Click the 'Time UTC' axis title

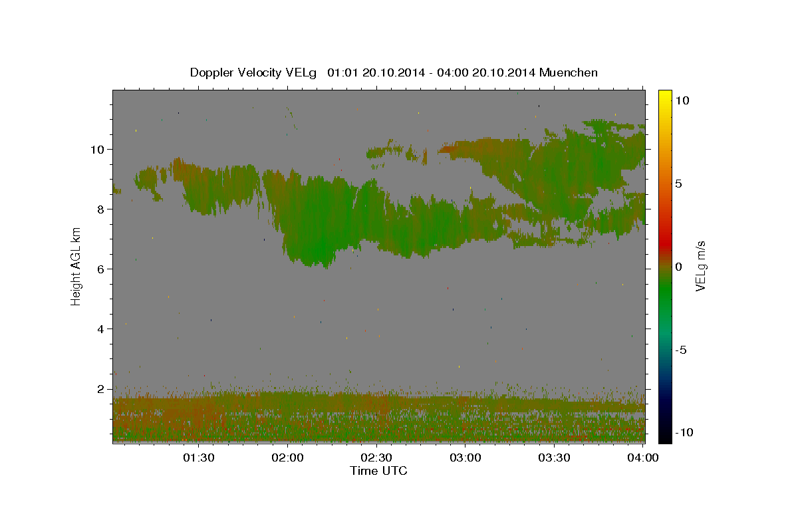coord(378,471)
